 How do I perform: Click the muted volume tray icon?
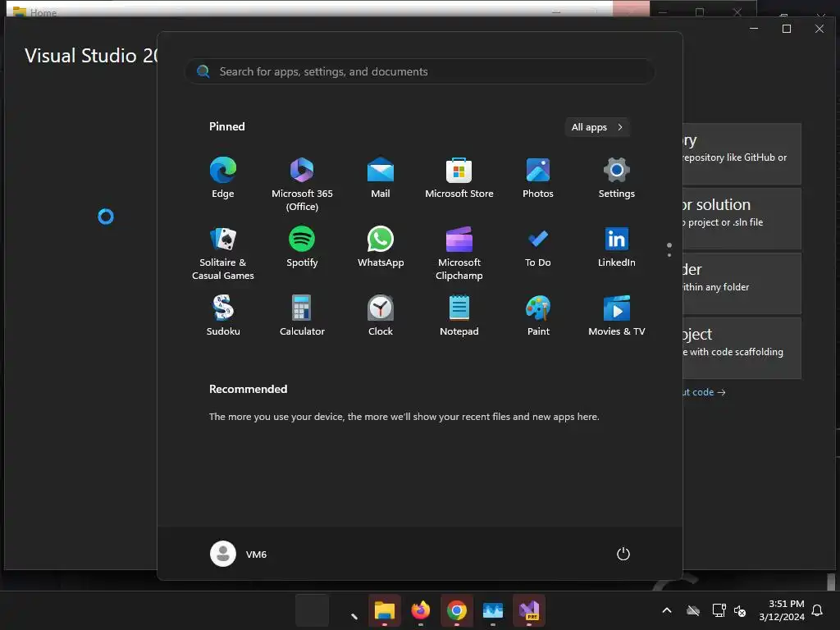pyautogui.click(x=741, y=610)
